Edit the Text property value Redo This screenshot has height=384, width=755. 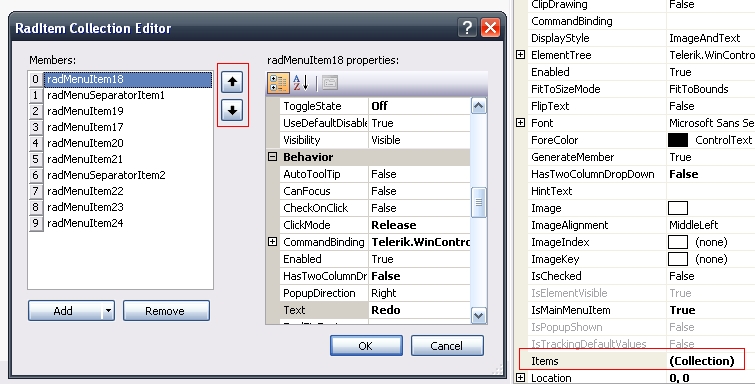tap(420, 310)
